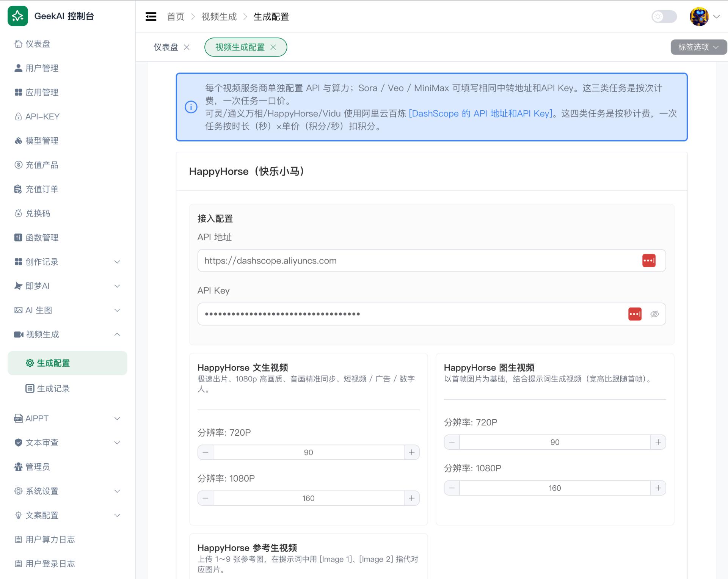Image resolution: width=728 pixels, height=579 pixels.
Task: Click the API Key password field
Action: coord(431,314)
